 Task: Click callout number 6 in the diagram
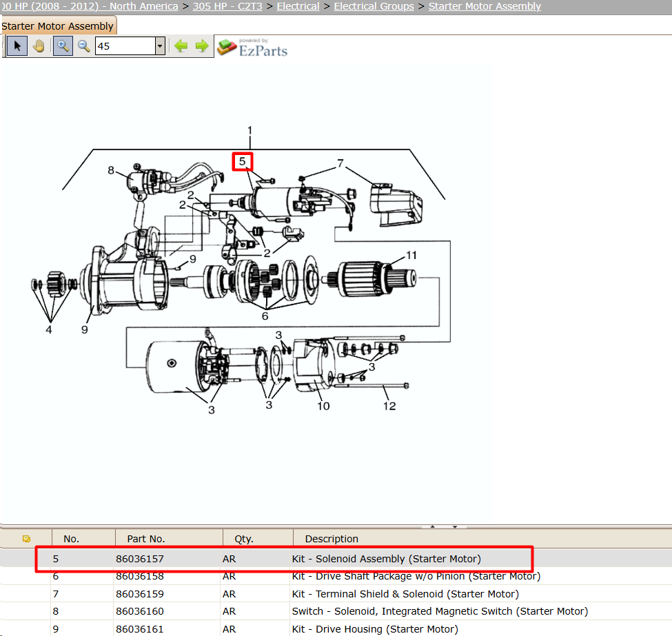click(x=265, y=316)
